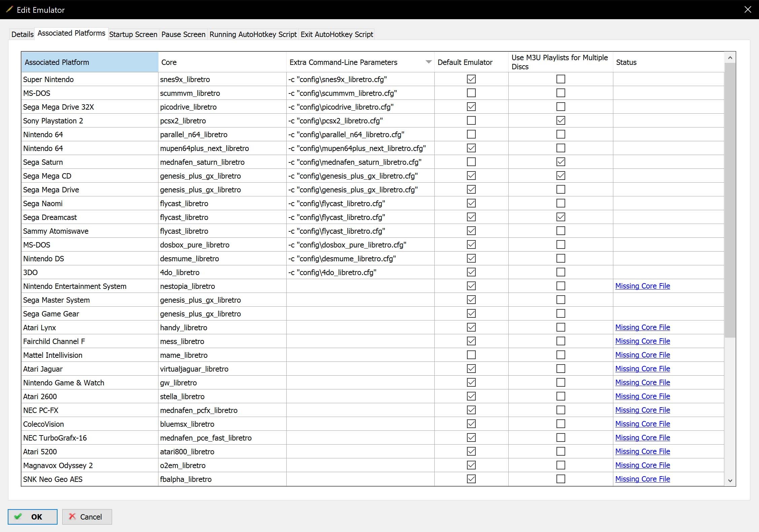This screenshot has width=759, height=532.
Task: Select the Super Nintendo platform cell
Action: (x=90, y=79)
